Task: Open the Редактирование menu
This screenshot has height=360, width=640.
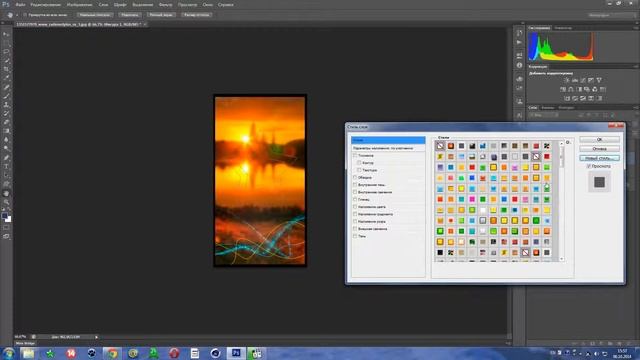Action: (46, 4)
